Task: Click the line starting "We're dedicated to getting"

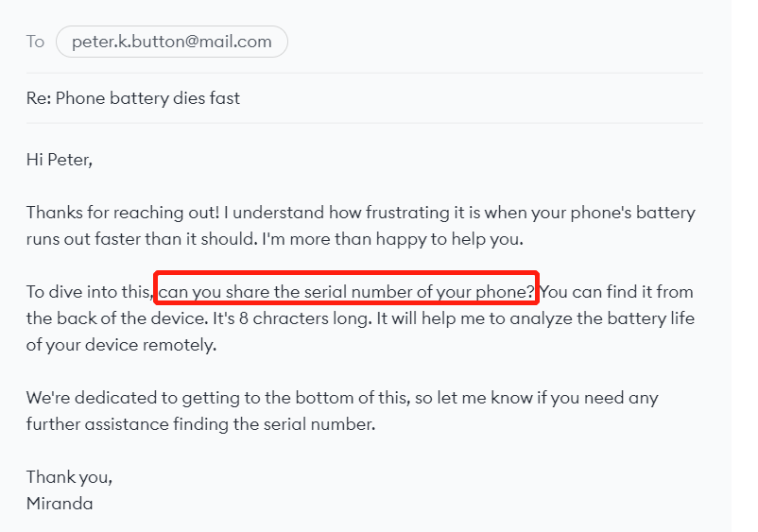Action: pos(342,398)
